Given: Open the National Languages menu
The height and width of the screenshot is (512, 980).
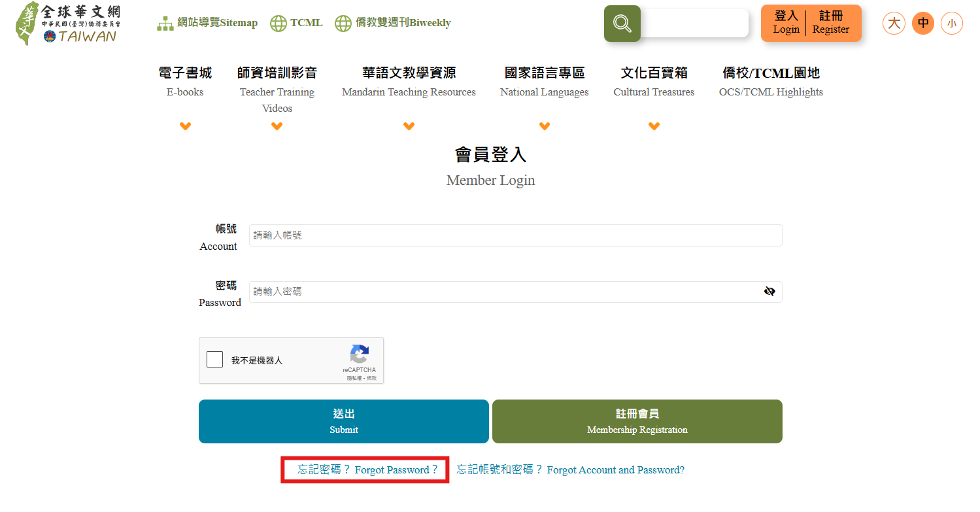Looking at the screenshot, I should click(x=544, y=81).
